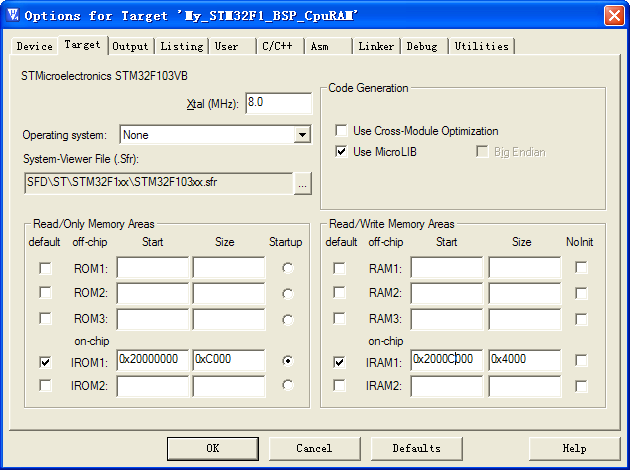Toggle the IROM2 default checkbox
This screenshot has height=470, width=630.
coord(45,385)
